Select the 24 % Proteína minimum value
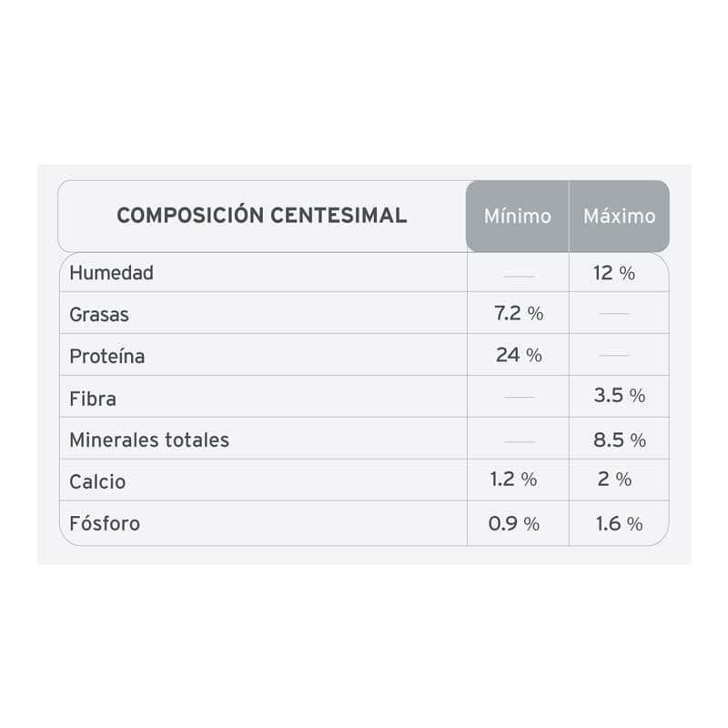 (x=519, y=356)
